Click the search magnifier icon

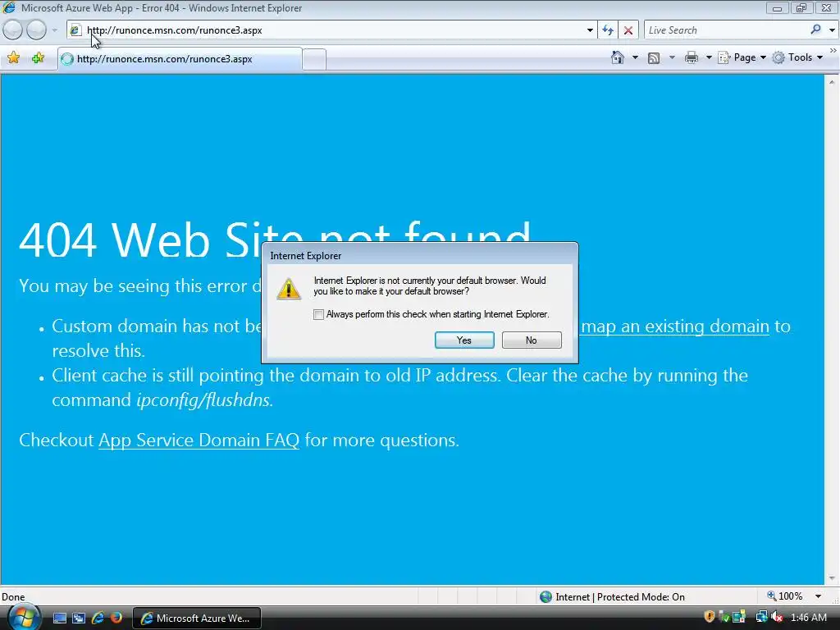[816, 30]
